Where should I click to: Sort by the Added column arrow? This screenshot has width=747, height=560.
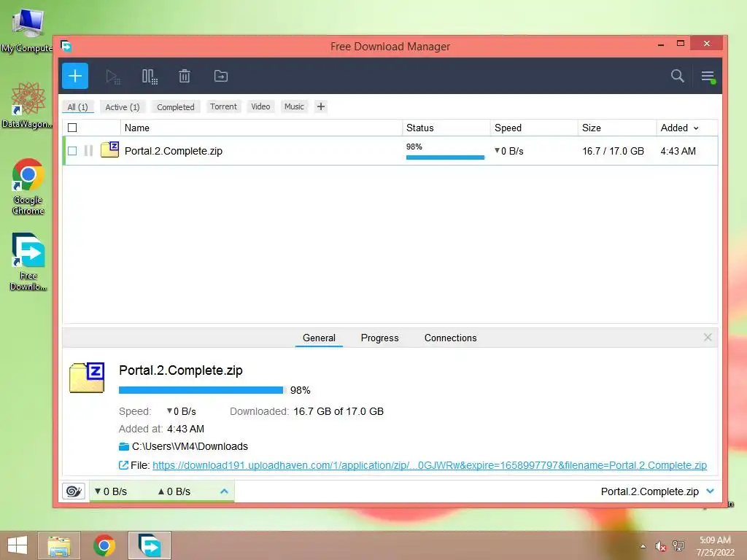696,128
